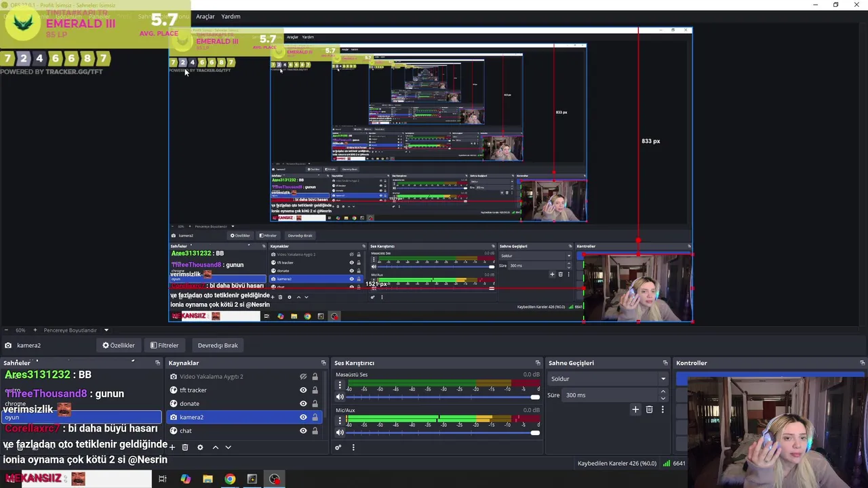Image resolution: width=868 pixels, height=488 pixels.
Task: Zoom in the preview with plus icon
Action: click(35, 330)
